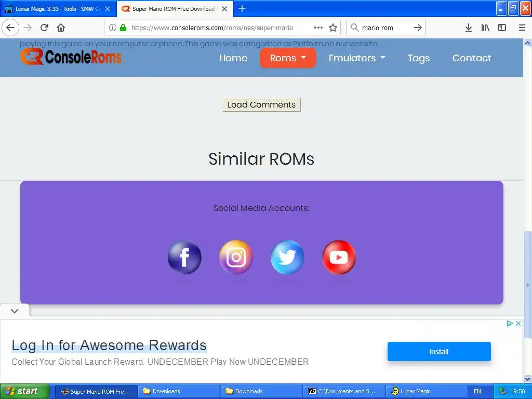Go to Home in the site navigation
Image resolution: width=532 pixels, height=399 pixels.
click(233, 58)
